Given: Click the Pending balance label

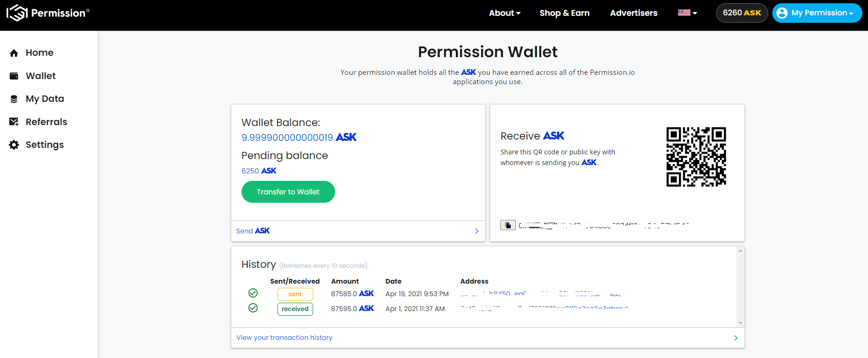Looking at the screenshot, I should pos(285,156).
